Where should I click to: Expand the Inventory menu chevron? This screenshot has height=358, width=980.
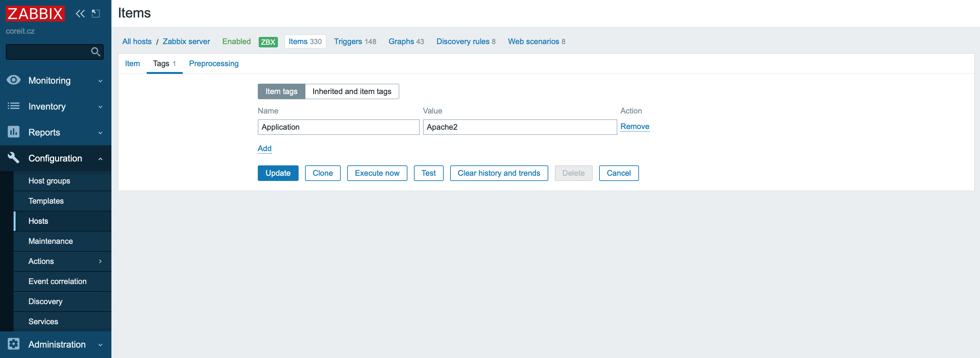coord(100,107)
